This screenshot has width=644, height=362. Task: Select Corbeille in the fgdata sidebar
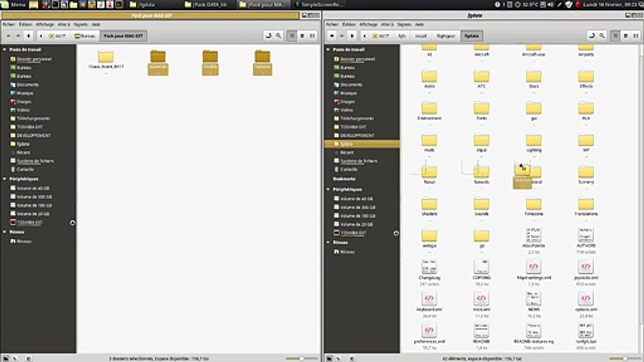pos(349,169)
